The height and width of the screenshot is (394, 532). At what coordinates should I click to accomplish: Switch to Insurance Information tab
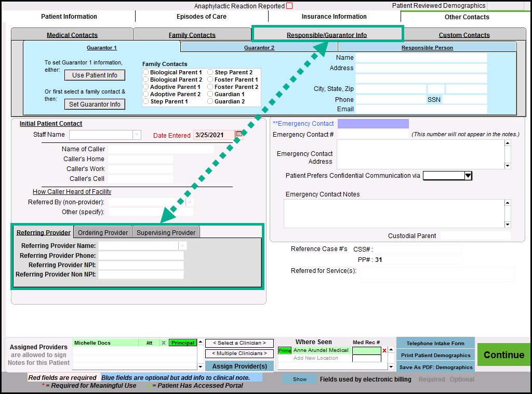[x=334, y=17]
